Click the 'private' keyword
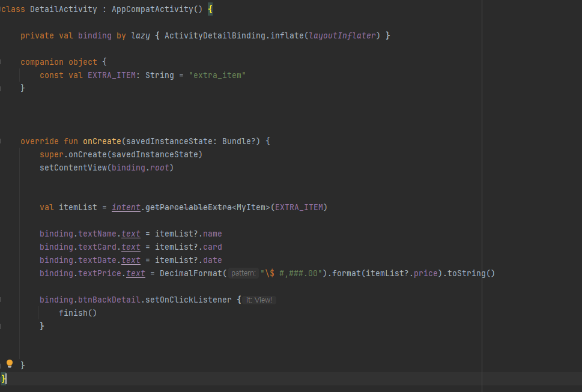The height and width of the screenshot is (392, 582). 37,35
